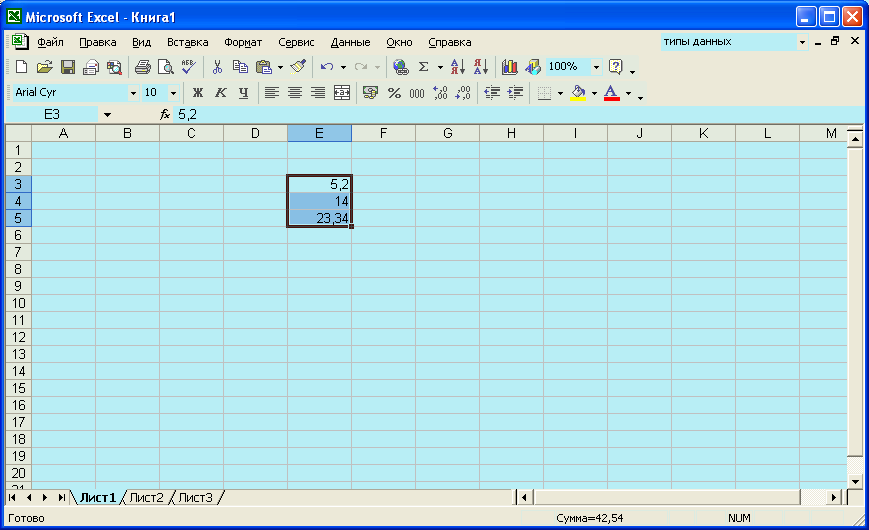Click the insert function fx button

click(165, 115)
